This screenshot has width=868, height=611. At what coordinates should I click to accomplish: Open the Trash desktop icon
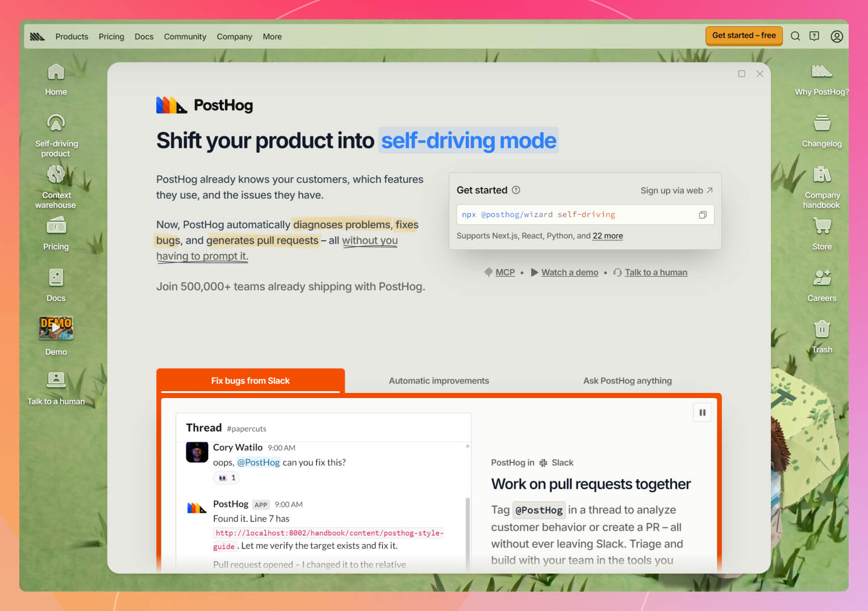821,336
